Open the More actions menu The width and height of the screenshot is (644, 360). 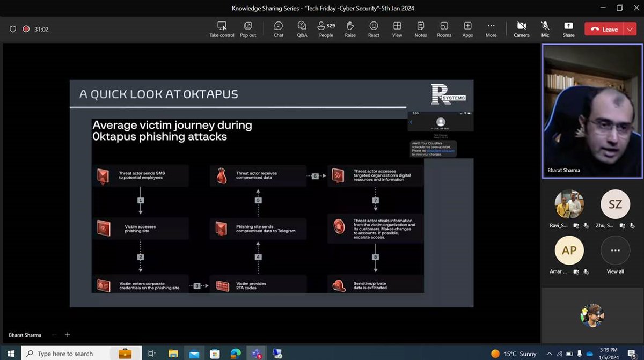(x=491, y=30)
